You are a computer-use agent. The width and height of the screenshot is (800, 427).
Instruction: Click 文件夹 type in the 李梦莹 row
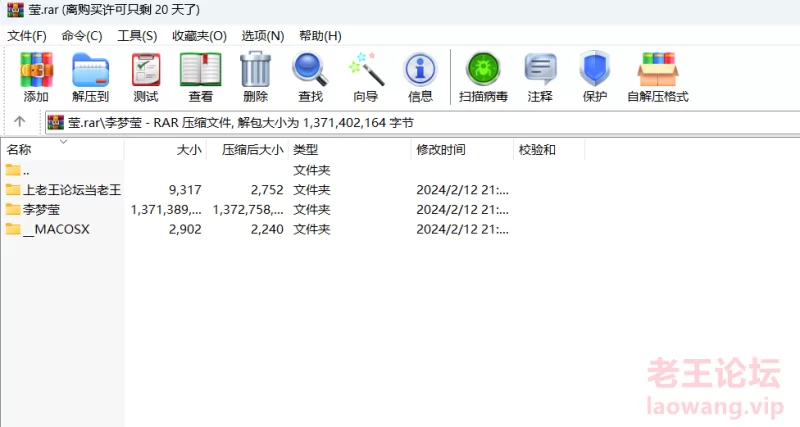click(312, 210)
